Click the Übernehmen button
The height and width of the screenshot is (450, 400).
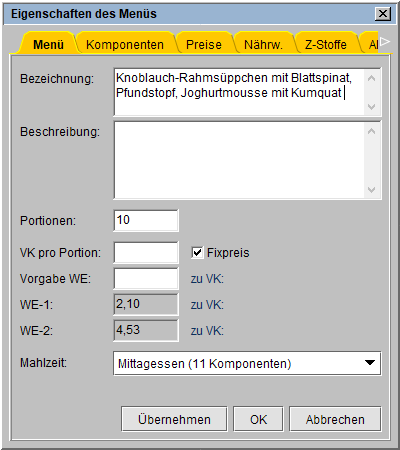pos(174,419)
